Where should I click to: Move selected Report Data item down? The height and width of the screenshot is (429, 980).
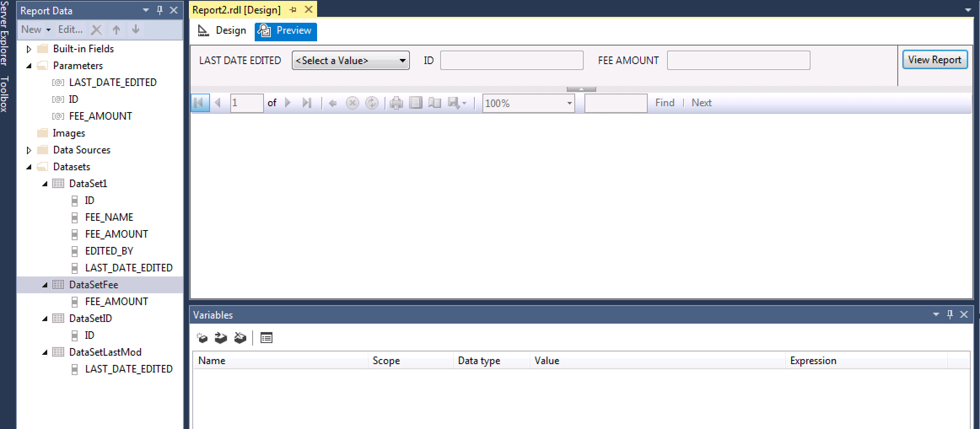click(x=136, y=29)
